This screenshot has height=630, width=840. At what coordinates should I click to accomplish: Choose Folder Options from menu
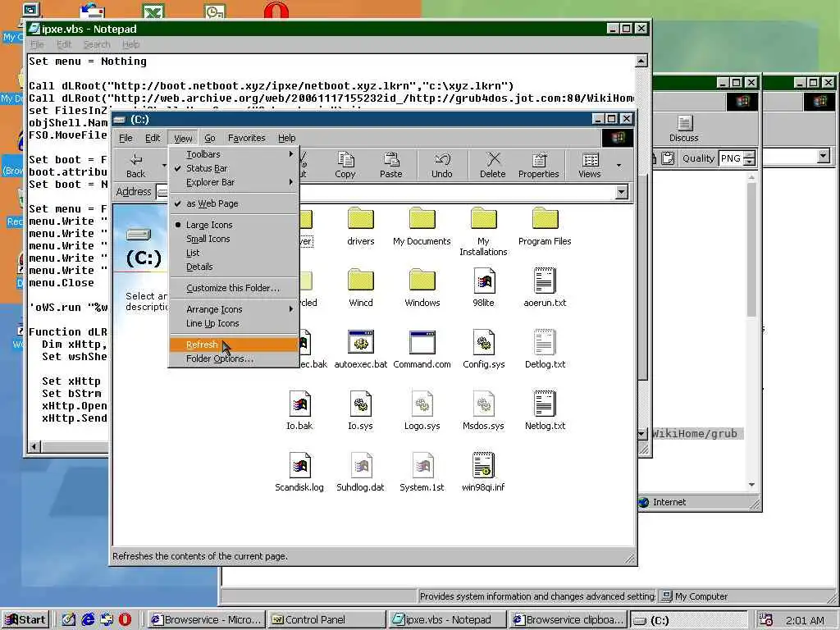coord(234,358)
